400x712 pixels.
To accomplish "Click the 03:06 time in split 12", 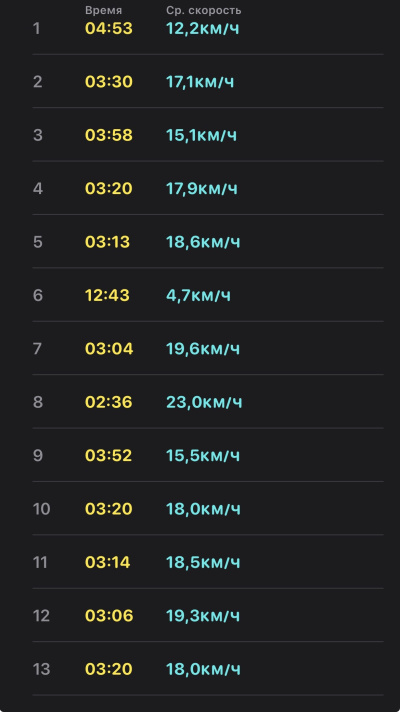I will [x=109, y=616].
